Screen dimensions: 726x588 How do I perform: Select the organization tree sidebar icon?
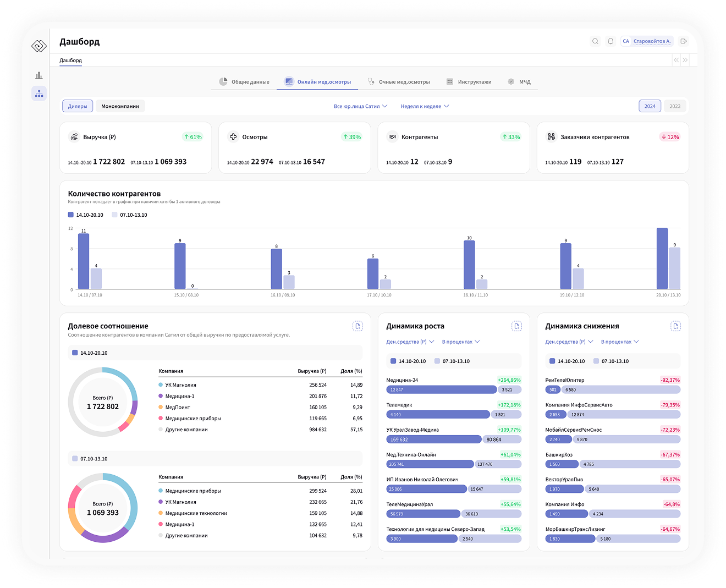tap(39, 94)
